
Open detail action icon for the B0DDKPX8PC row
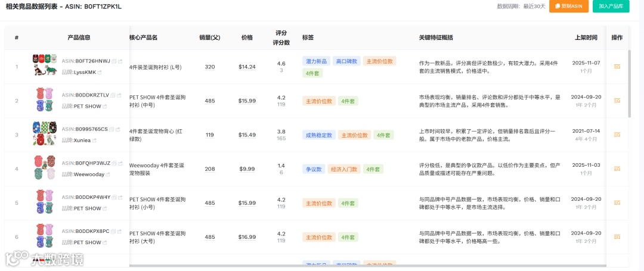pyautogui.click(x=617, y=236)
